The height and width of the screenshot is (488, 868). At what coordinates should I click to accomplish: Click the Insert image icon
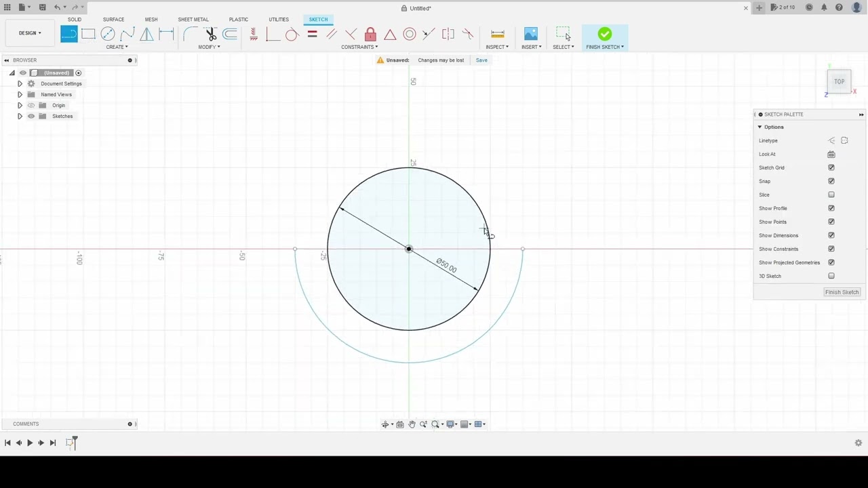tap(531, 34)
